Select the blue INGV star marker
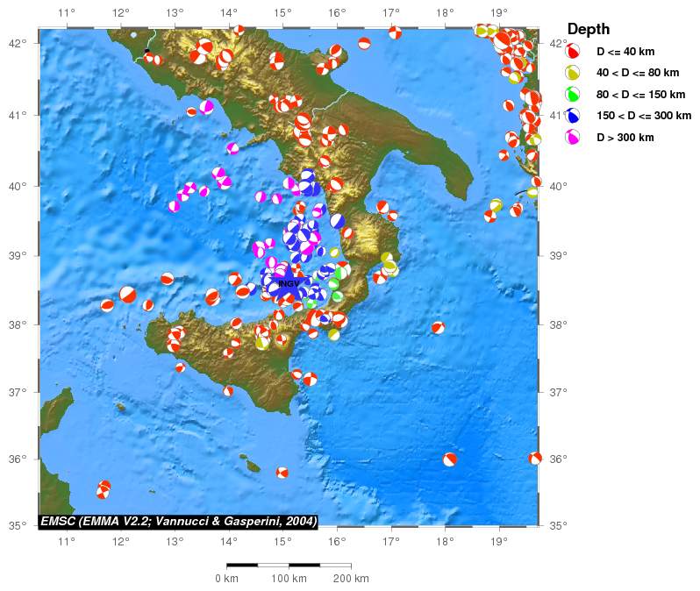The image size is (700, 591). [x=289, y=283]
